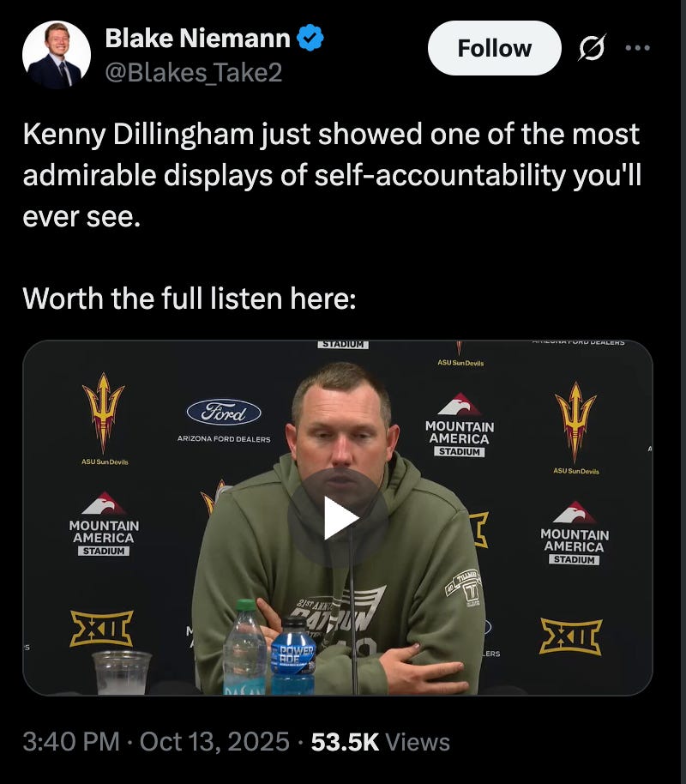
Task: Click the Mountain America Stadium logo near the coach's head
Action: (460, 425)
